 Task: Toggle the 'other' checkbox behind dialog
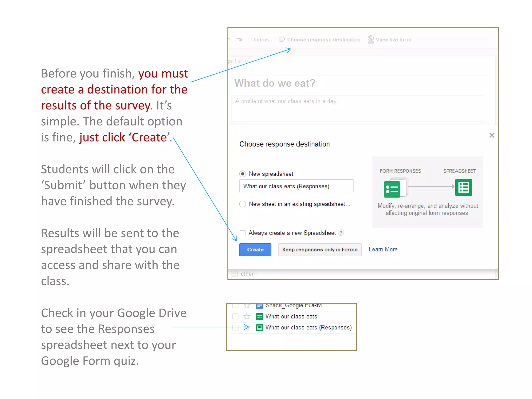pos(235,274)
